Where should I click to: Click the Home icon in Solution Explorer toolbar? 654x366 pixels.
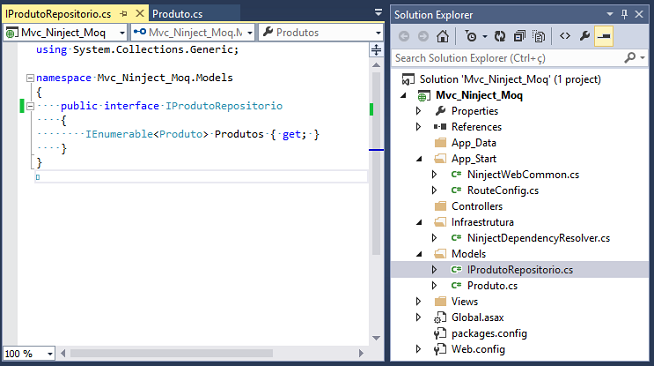point(443,37)
